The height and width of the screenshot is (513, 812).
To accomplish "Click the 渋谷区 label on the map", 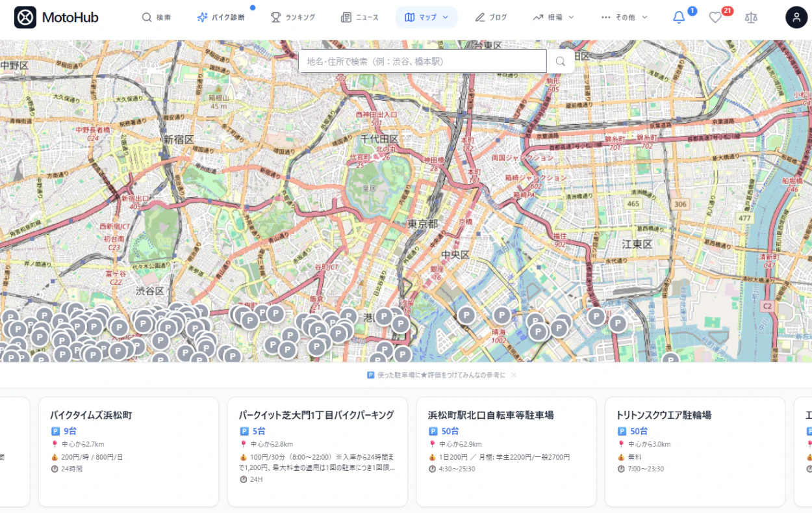I will [x=150, y=291].
